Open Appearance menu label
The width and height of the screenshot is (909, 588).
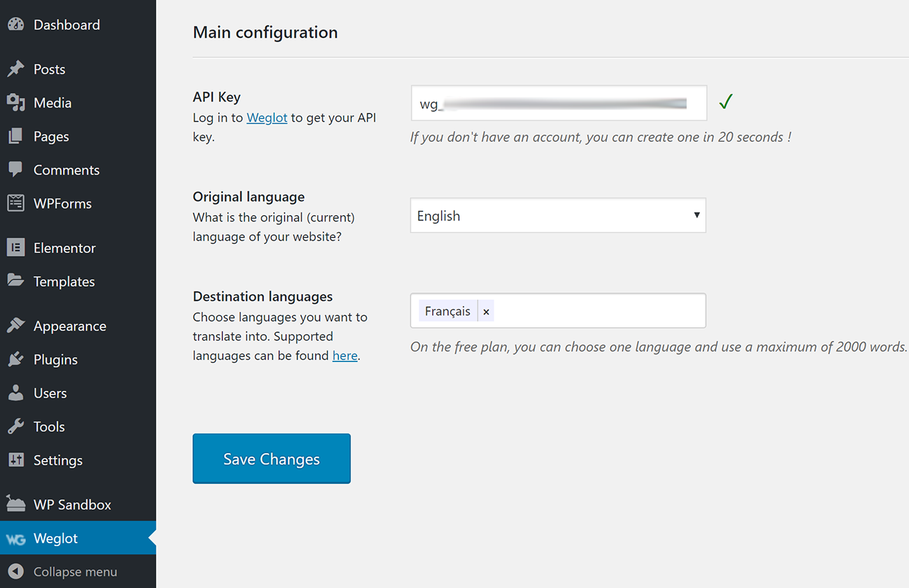click(70, 326)
